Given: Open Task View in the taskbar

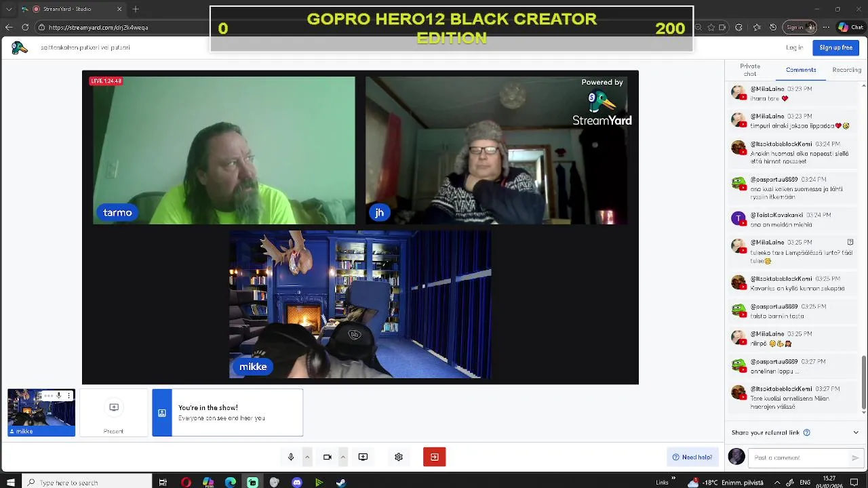Looking at the screenshot, I should pyautogui.click(x=163, y=483).
